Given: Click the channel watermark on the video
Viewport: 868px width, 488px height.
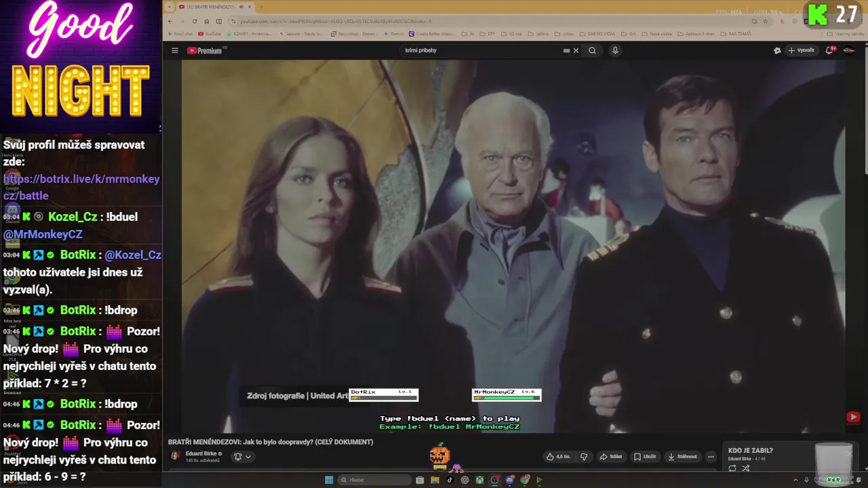Looking at the screenshot, I should [x=853, y=417].
